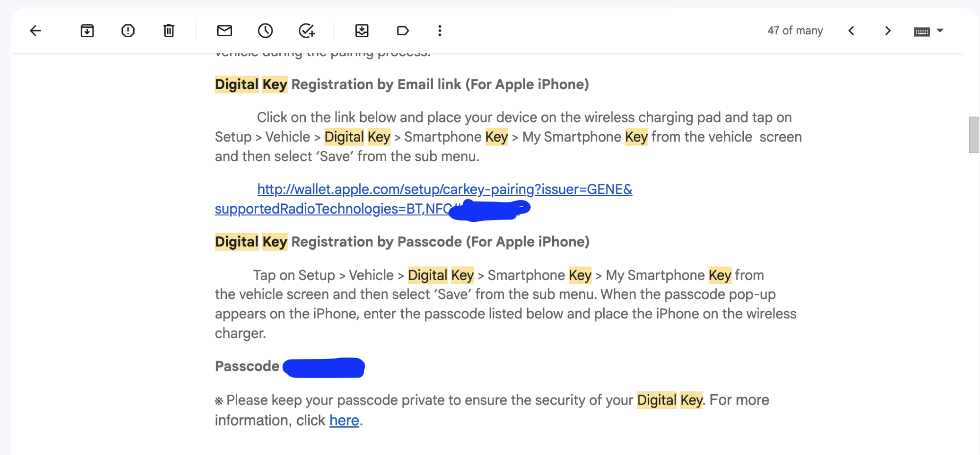Click the '47 of many' counter
This screenshot has width=980, height=455.
click(795, 31)
